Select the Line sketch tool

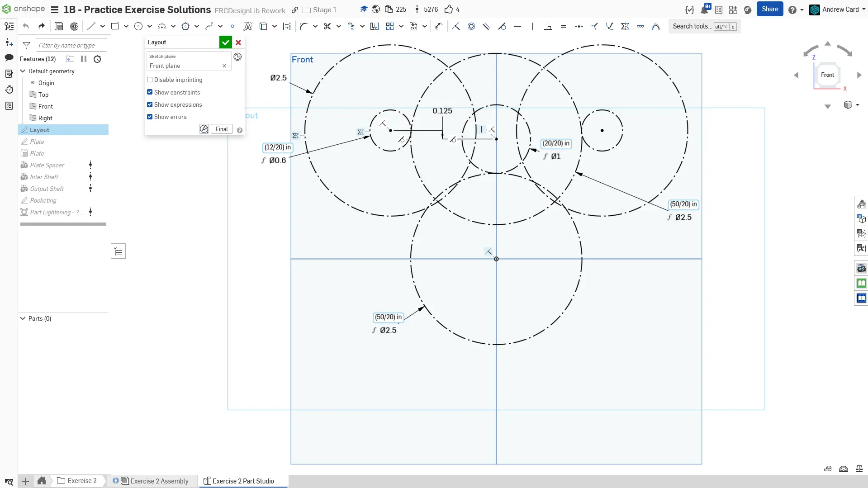91,26
